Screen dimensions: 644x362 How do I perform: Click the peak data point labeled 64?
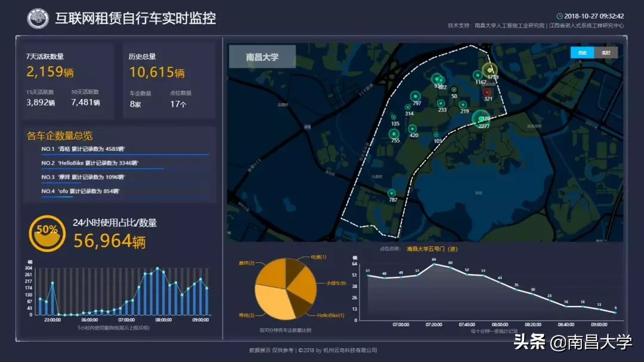pyautogui.click(x=434, y=264)
